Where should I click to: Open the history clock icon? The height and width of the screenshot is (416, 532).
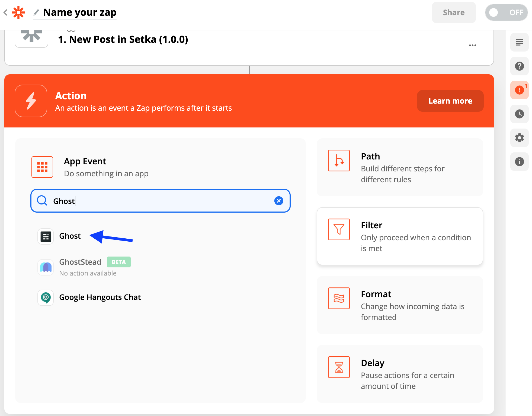[519, 114]
